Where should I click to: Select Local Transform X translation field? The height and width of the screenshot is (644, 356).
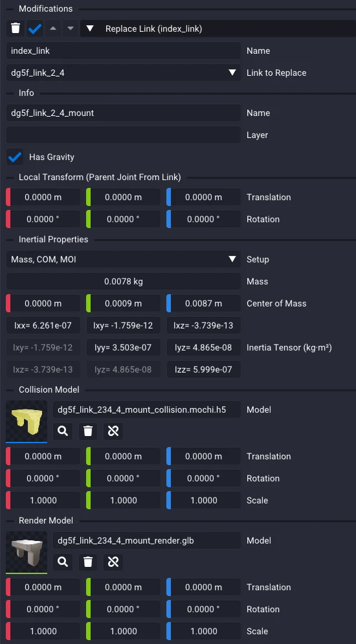point(43,197)
